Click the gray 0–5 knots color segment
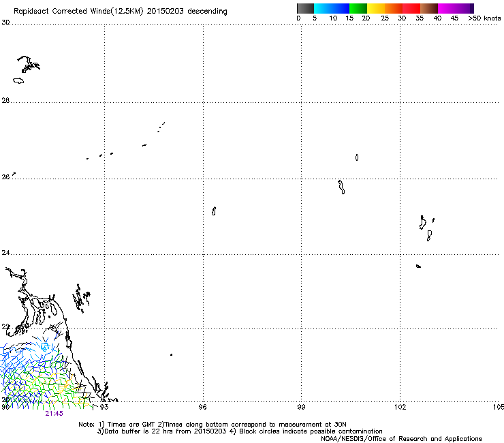 click(305, 8)
